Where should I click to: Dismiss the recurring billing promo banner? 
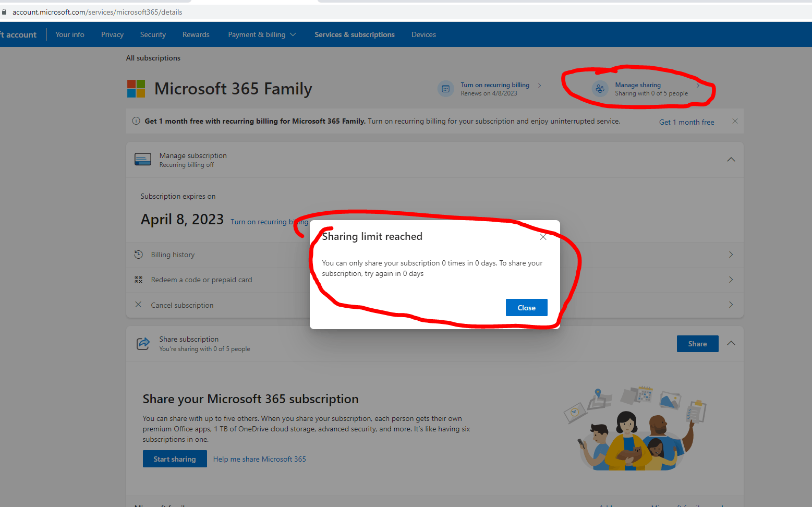point(735,121)
